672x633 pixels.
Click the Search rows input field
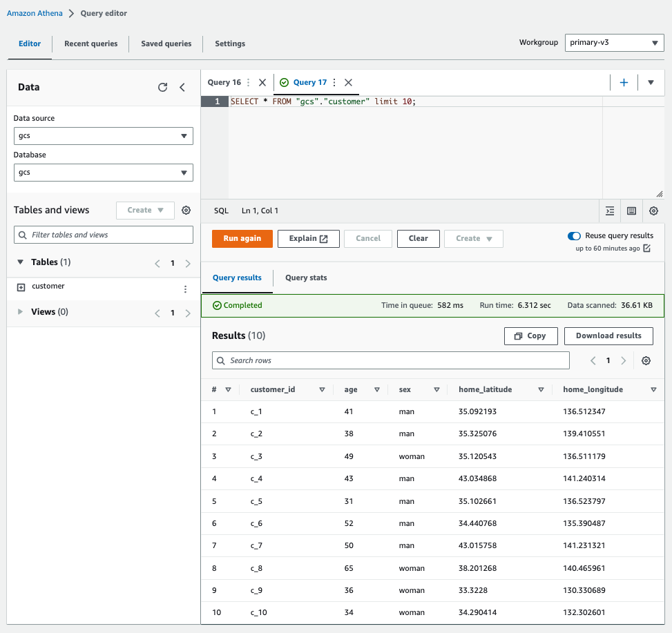click(x=390, y=360)
